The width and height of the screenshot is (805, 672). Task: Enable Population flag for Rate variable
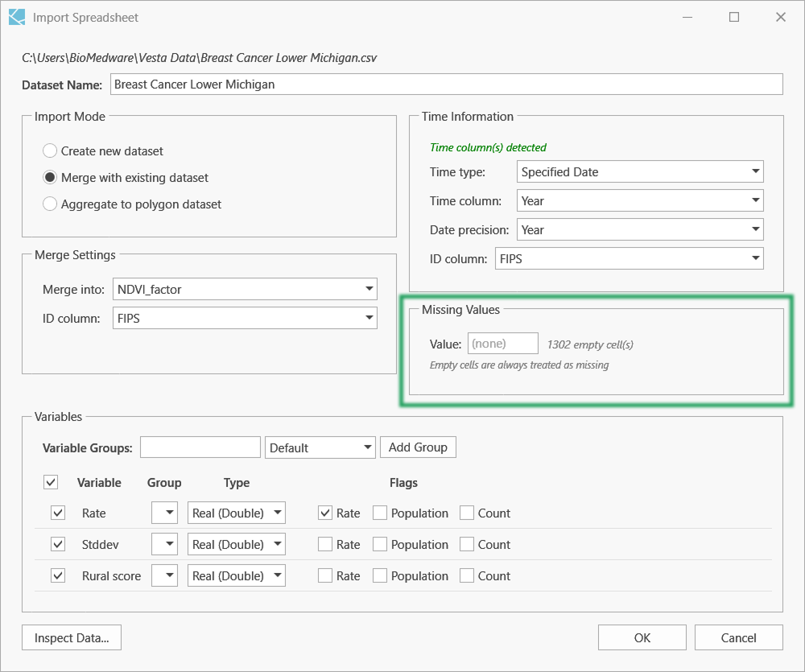tap(380, 513)
